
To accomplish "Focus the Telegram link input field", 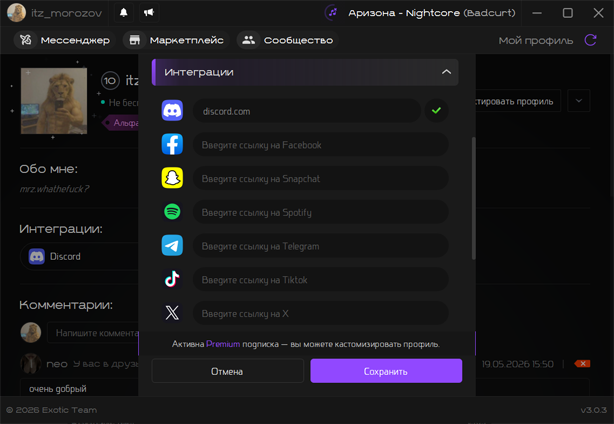I will (x=320, y=245).
